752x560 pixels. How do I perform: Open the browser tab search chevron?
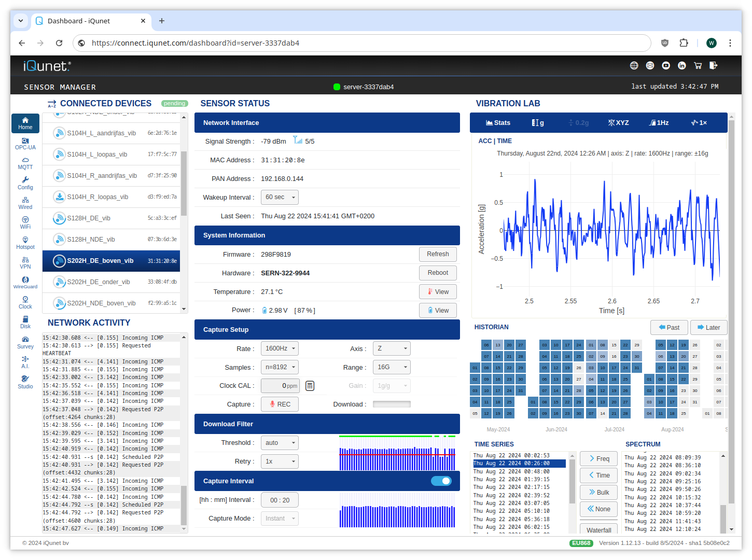21,21
